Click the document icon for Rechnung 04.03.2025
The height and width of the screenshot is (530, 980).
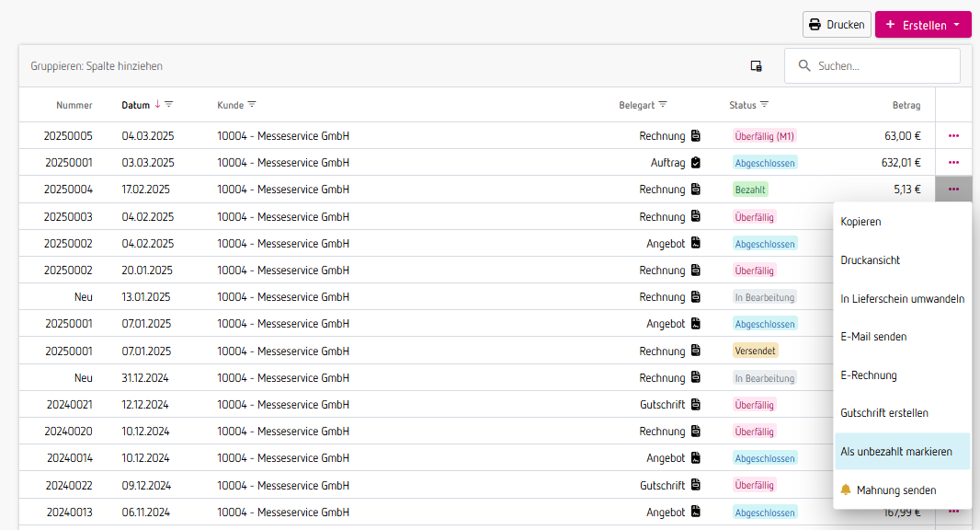pos(696,136)
